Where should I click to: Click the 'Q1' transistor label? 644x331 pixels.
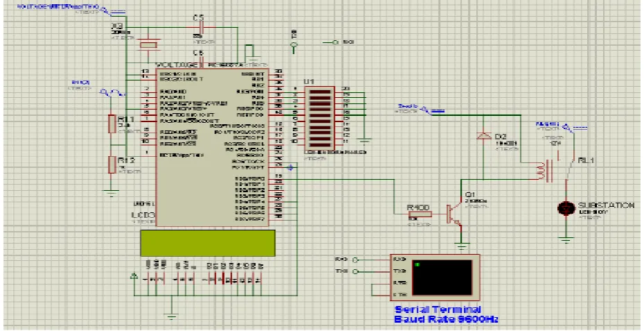[470, 195]
